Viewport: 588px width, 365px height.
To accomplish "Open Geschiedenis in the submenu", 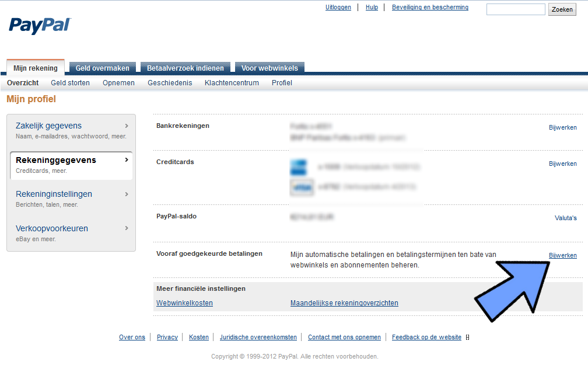I will coord(170,83).
